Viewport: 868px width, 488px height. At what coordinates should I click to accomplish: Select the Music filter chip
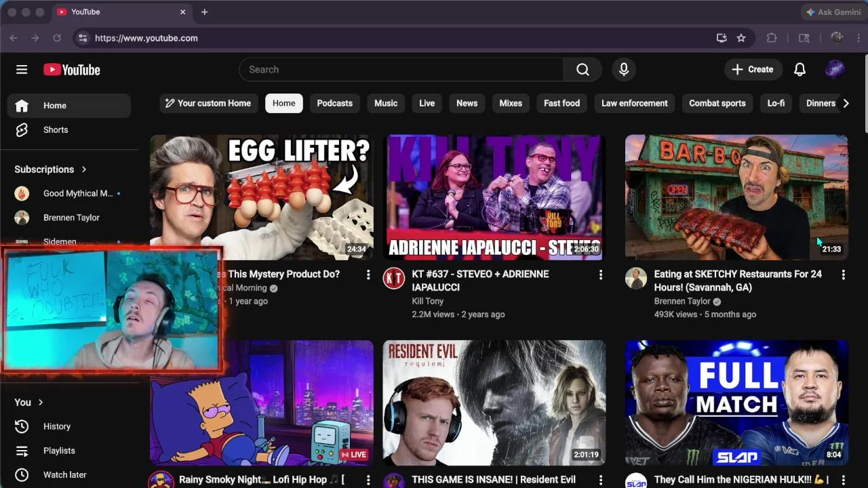pos(386,103)
